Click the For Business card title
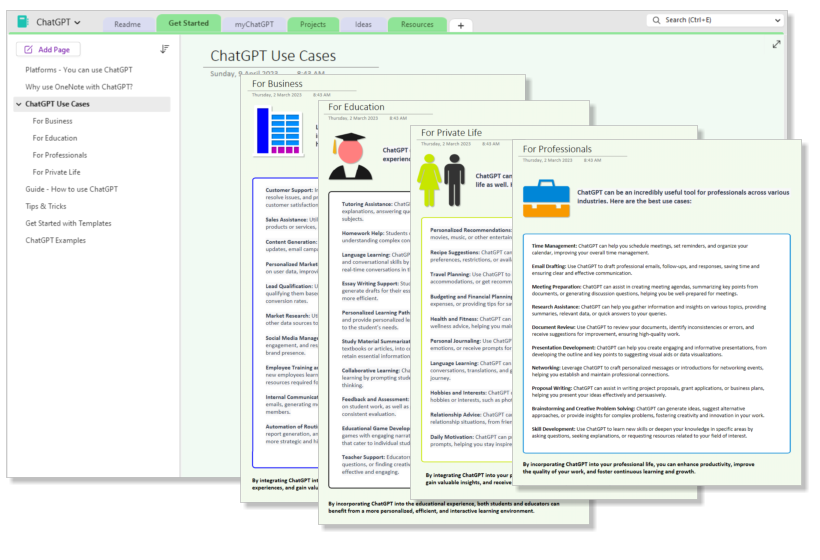Screen dimensions: 820x560 277,84
